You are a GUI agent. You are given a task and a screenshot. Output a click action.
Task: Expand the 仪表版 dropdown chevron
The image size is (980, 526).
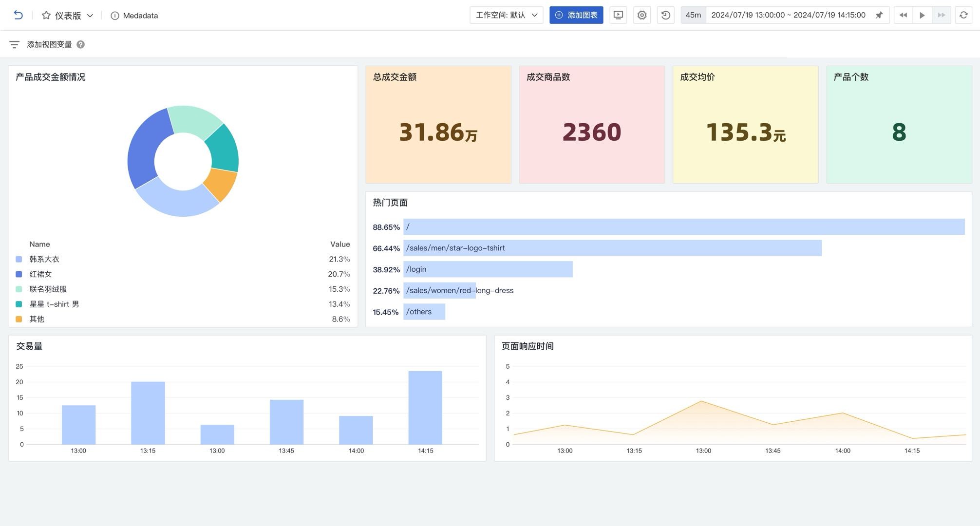click(90, 16)
